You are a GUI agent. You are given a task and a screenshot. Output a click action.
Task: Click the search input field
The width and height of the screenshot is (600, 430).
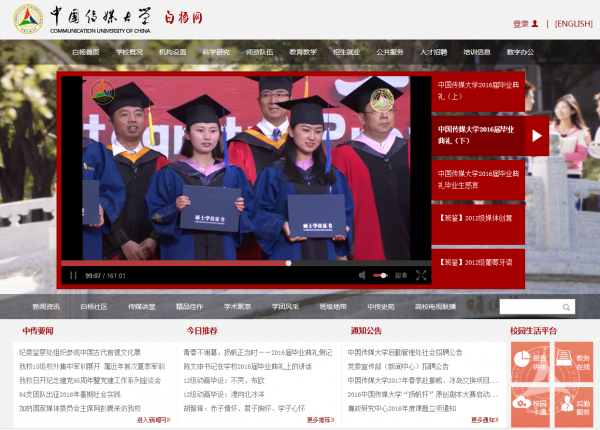click(530, 307)
